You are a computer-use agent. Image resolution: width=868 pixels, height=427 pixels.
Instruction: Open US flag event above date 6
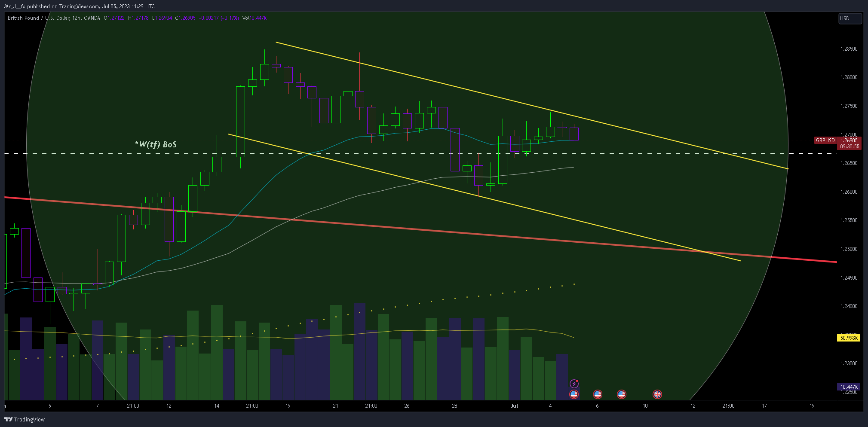(x=598, y=394)
